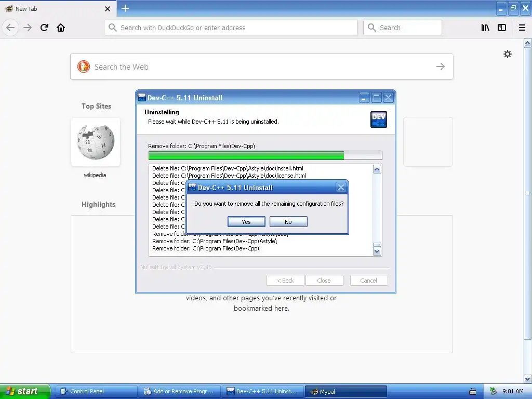
Task: Click No in the configuration files prompt
Action: tap(288, 221)
